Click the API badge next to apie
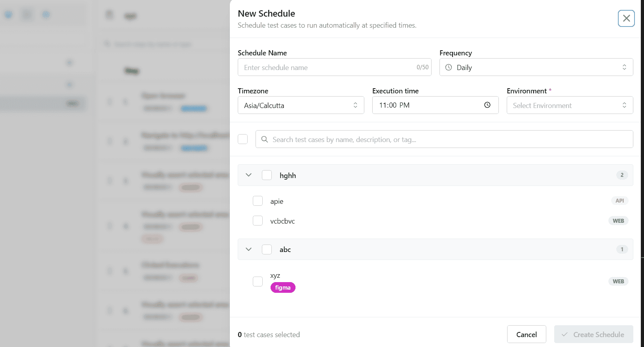 pos(619,201)
